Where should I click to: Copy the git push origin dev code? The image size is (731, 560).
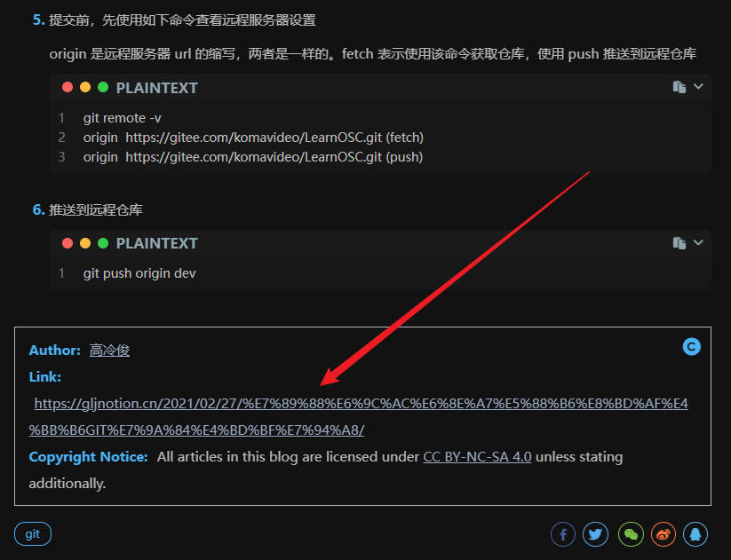click(679, 243)
